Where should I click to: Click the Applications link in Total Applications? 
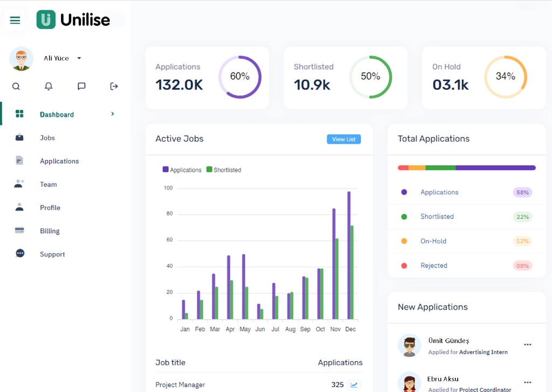pos(439,192)
